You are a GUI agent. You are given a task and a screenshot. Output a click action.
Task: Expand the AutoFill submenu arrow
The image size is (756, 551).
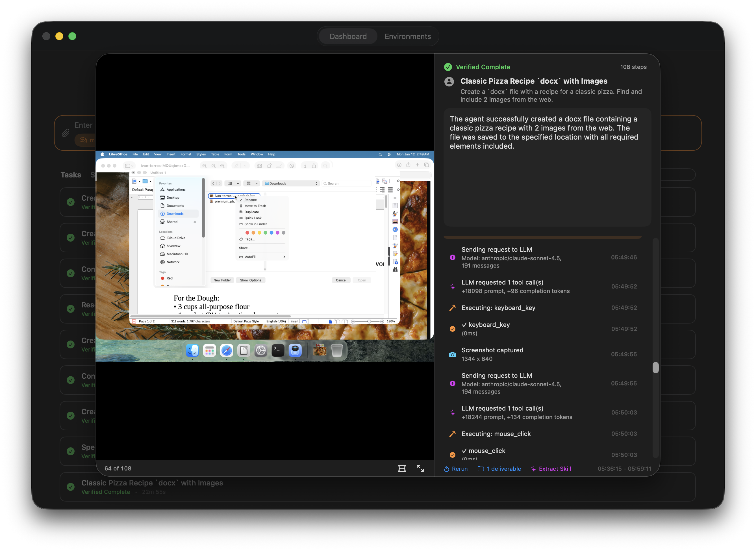tap(284, 257)
